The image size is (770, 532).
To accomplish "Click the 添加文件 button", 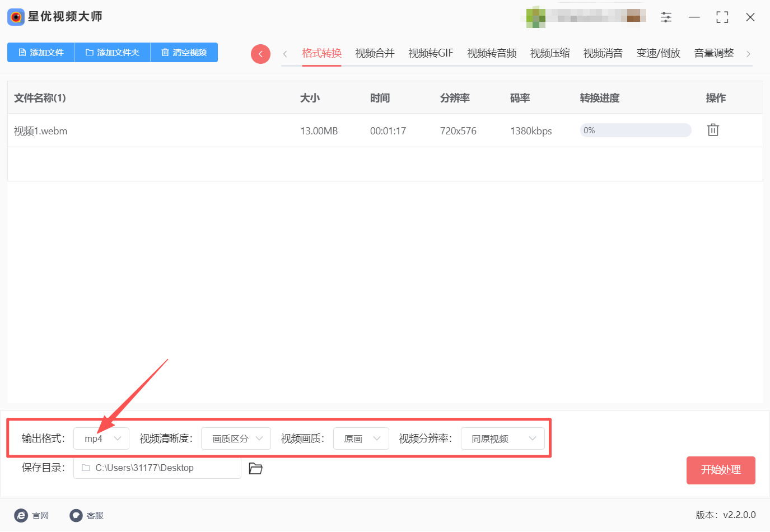I will tap(41, 52).
